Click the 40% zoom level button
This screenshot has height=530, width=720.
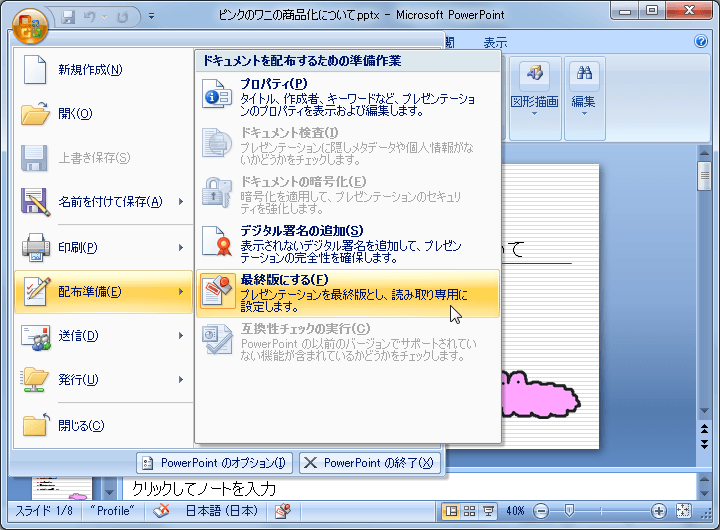pos(516,511)
